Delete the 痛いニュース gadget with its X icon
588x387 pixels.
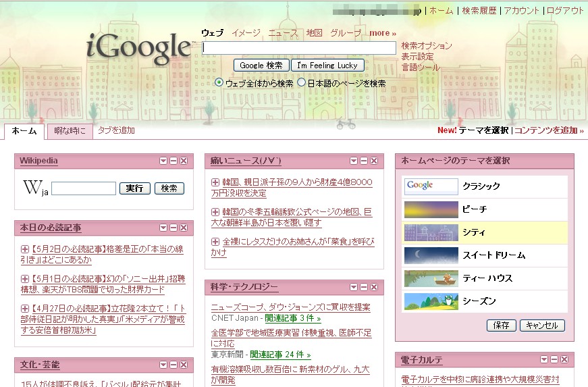pyautogui.click(x=374, y=161)
